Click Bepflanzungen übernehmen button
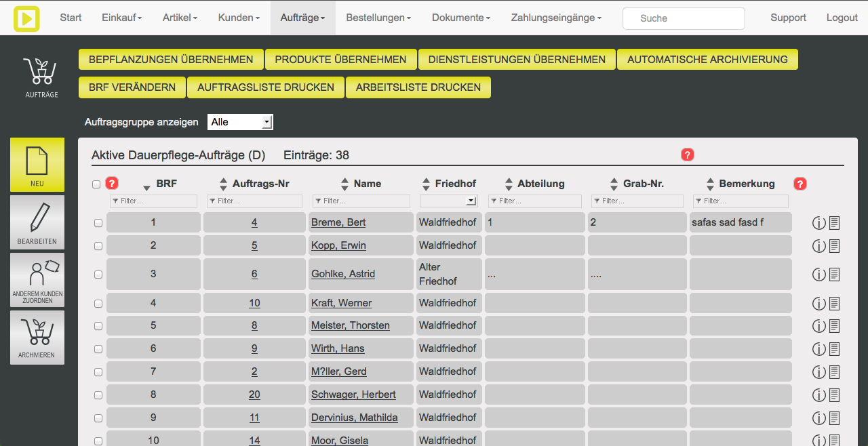Screen dimensions: 868x446 (171, 60)
